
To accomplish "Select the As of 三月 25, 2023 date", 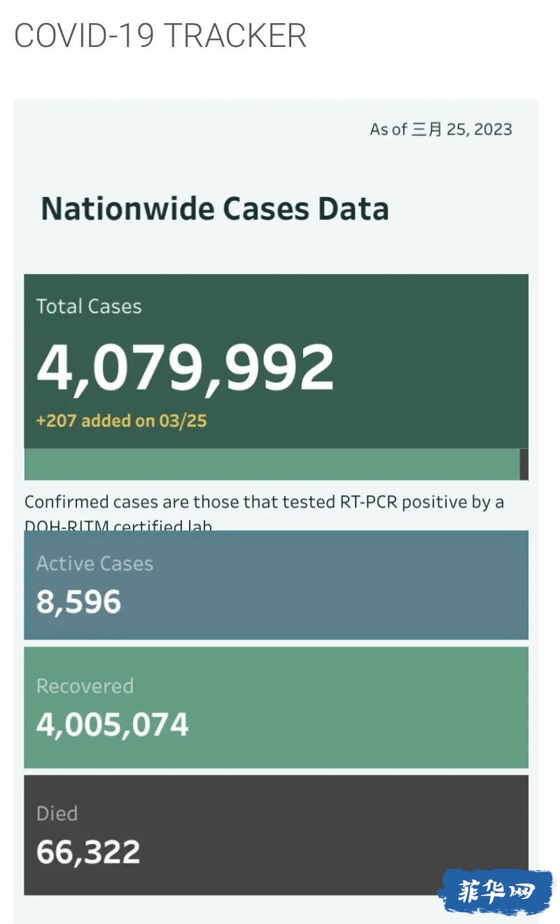I will pos(441,130).
